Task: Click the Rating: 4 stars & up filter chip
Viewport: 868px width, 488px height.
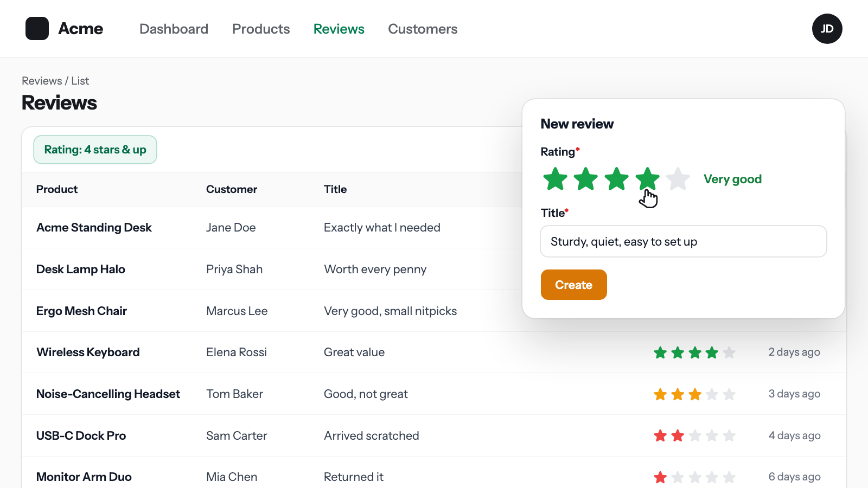Action: pyautogui.click(x=95, y=150)
